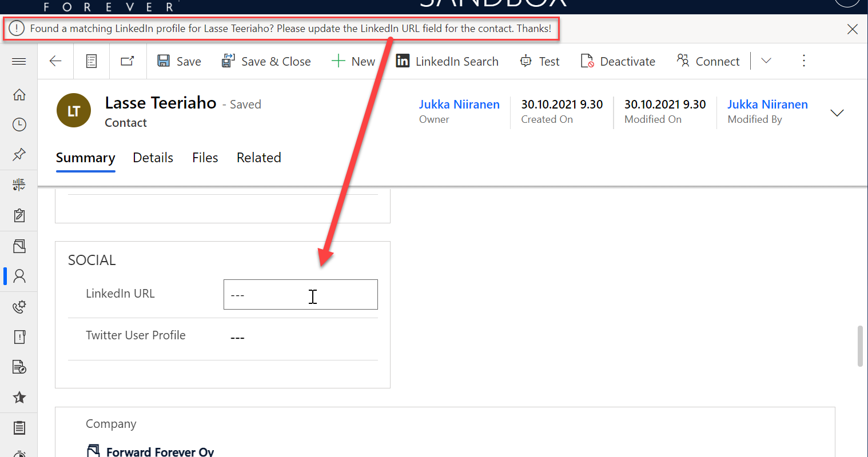Open Recent items in the sidebar
This screenshot has width=868, height=457.
tap(19, 124)
